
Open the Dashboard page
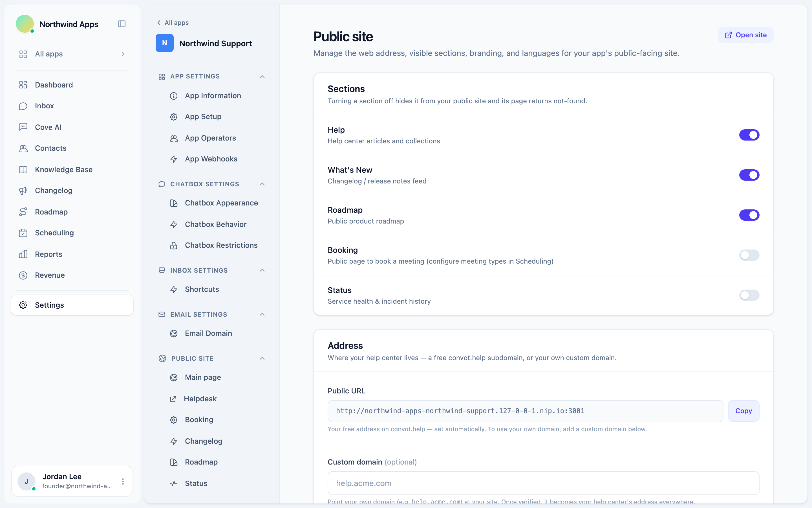click(72, 85)
